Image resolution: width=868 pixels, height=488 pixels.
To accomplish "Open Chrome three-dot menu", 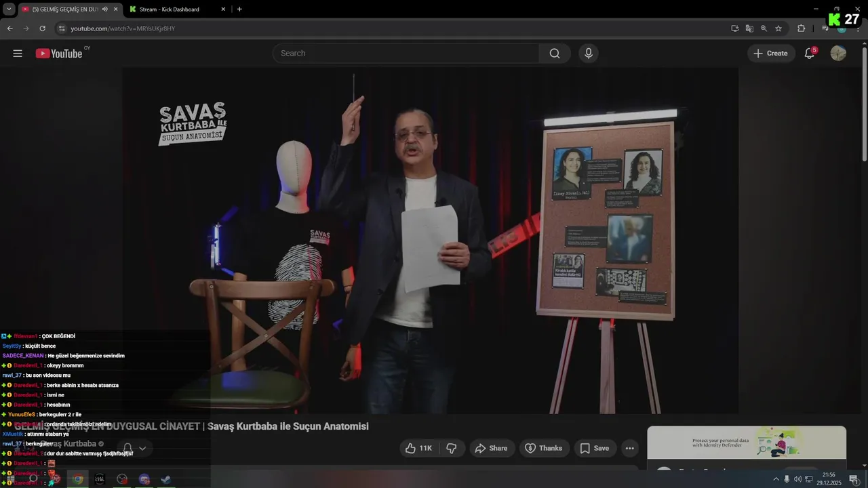I will click(858, 28).
